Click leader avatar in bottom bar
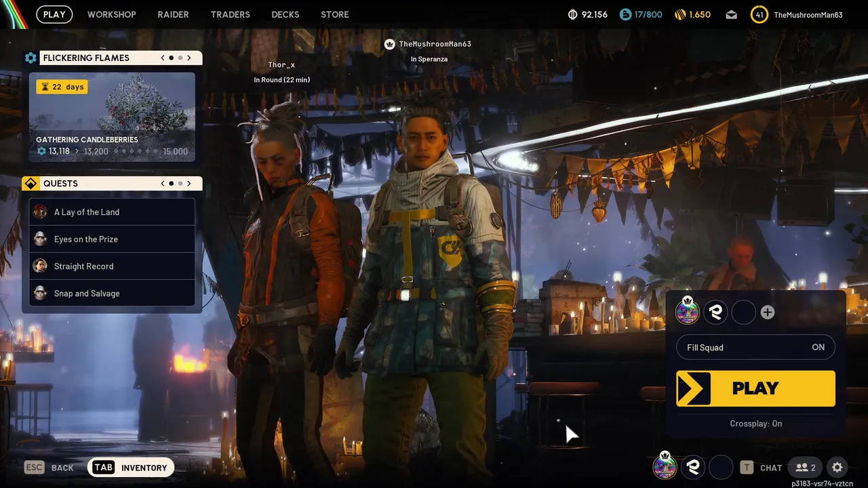This screenshot has height=488, width=868. 665,466
